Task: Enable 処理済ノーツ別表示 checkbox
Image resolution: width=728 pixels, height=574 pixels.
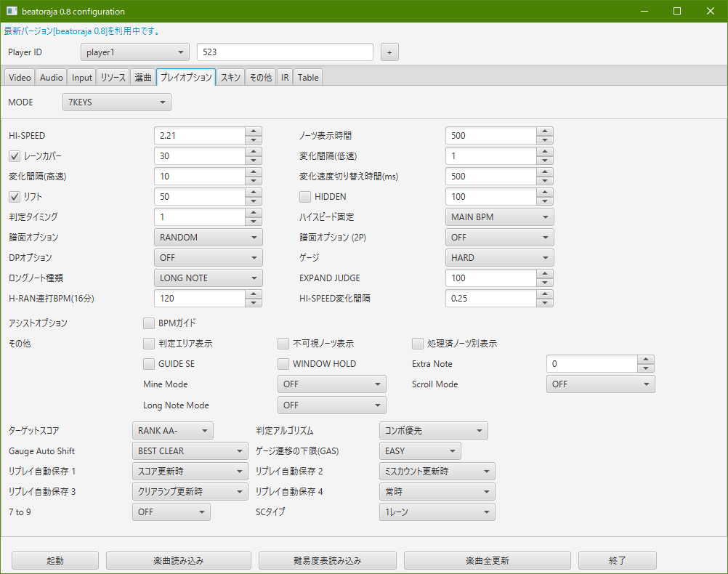Action: click(418, 344)
